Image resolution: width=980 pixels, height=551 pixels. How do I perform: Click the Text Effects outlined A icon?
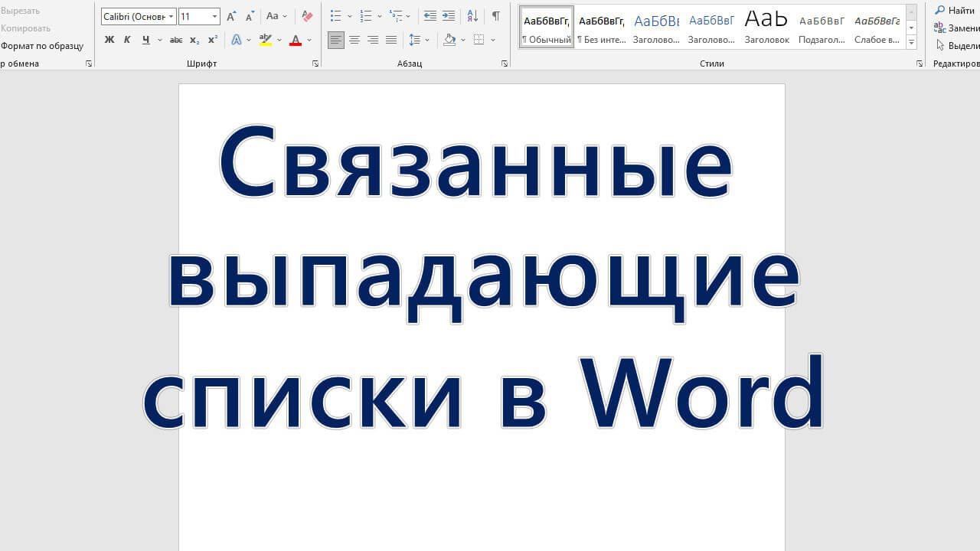pyautogui.click(x=237, y=40)
